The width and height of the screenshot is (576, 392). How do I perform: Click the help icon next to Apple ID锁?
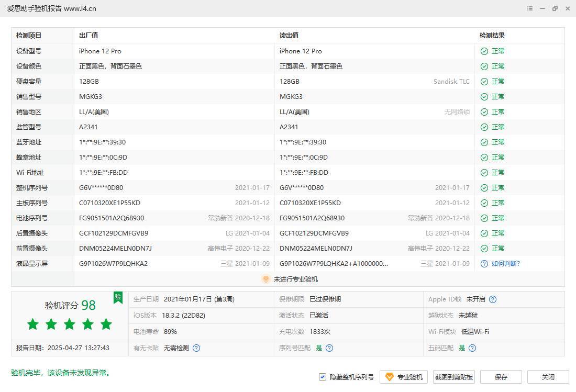pyautogui.click(x=493, y=299)
